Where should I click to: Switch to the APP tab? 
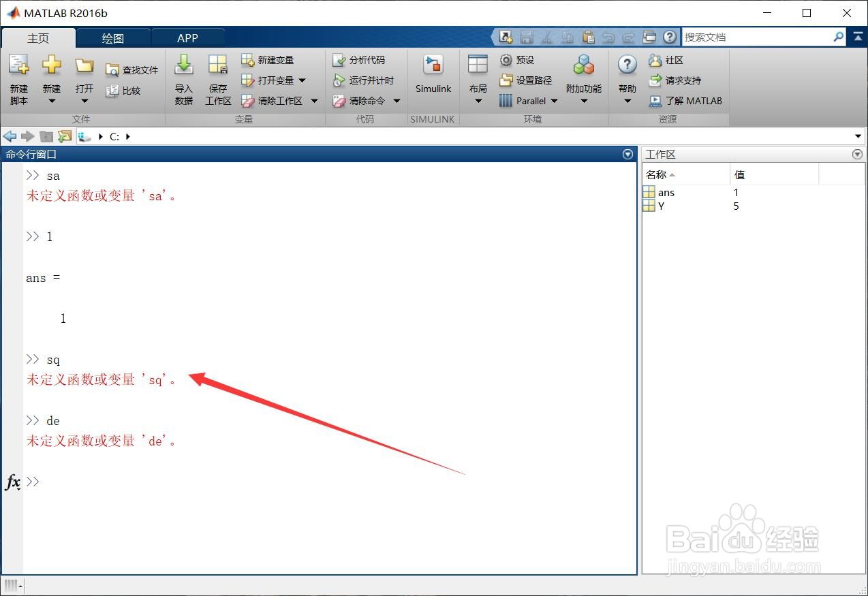click(187, 38)
